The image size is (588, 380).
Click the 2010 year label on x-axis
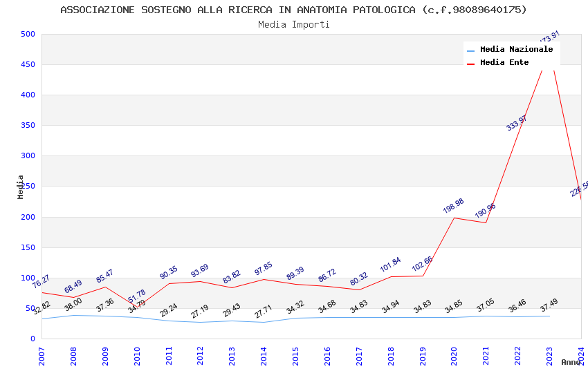(137, 356)
